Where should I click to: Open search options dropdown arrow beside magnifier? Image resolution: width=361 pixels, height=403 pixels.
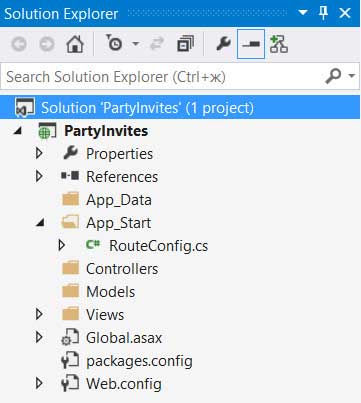coord(352,76)
